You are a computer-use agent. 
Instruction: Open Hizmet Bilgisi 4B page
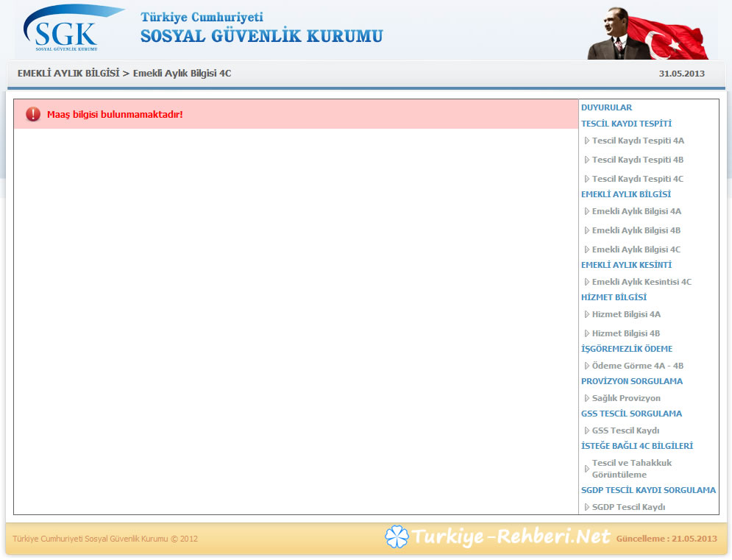tap(626, 333)
